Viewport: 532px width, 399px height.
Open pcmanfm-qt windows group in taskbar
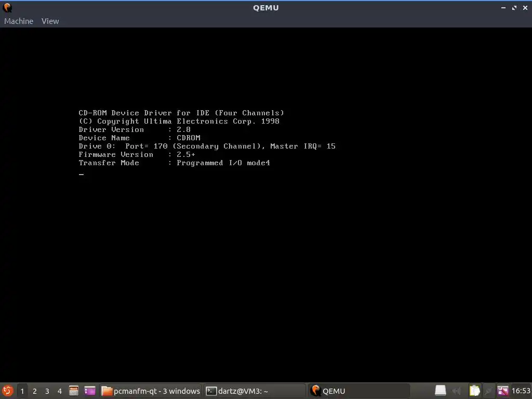pos(151,391)
